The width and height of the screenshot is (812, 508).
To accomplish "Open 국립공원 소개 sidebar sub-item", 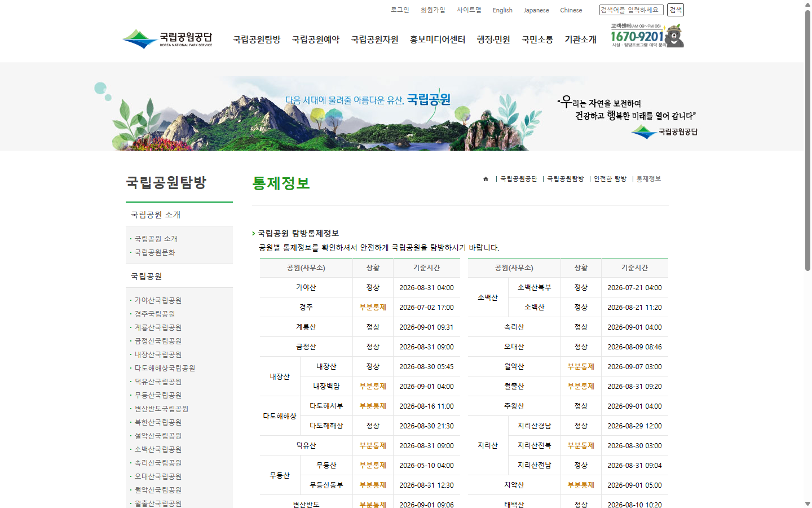I will pos(156,239).
